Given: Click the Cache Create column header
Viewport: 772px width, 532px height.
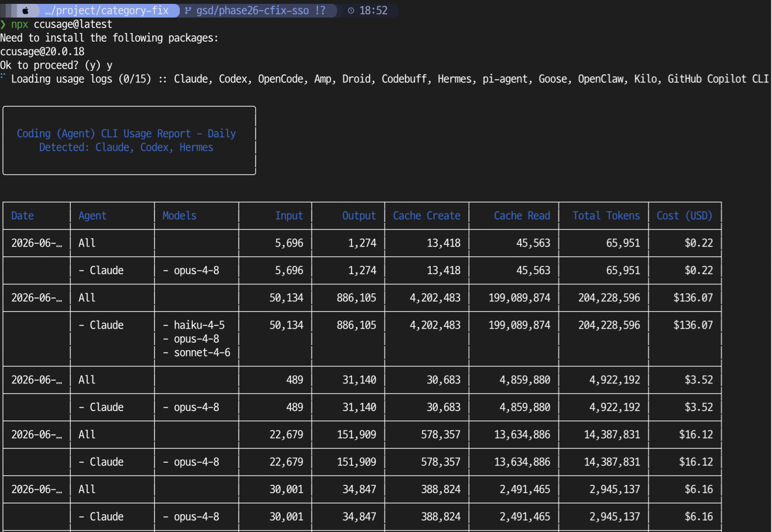Looking at the screenshot, I should (x=427, y=216).
